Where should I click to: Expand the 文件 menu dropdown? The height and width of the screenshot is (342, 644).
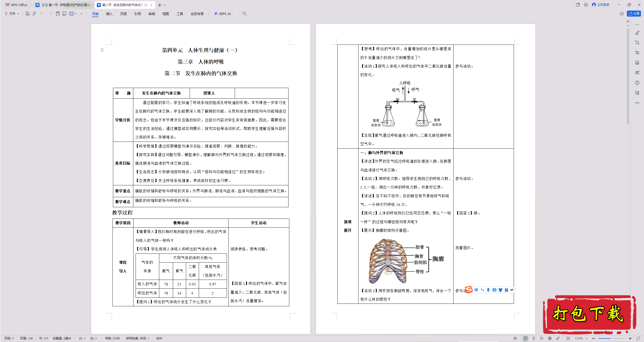pyautogui.click(x=12, y=14)
